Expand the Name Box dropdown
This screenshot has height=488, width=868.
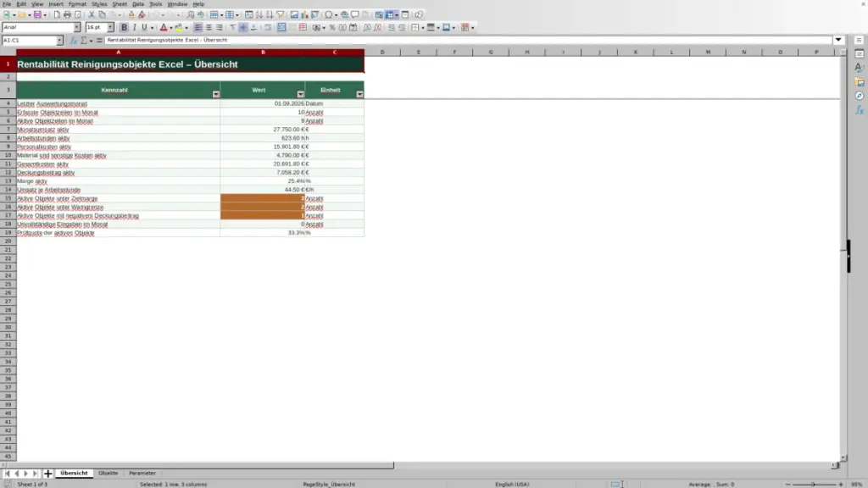point(59,41)
